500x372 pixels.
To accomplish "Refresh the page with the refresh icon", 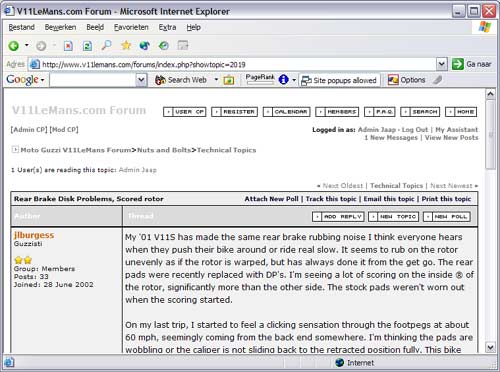I will (x=87, y=46).
